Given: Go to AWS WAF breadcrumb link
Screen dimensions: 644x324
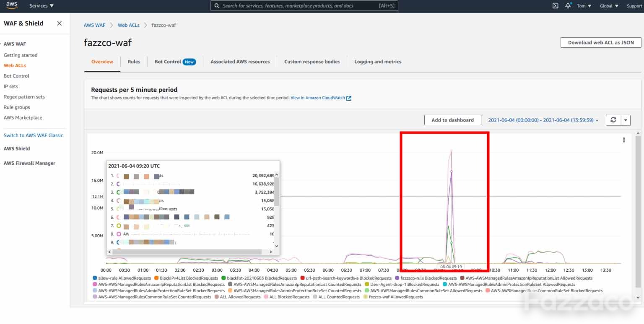Looking at the screenshot, I should pyautogui.click(x=94, y=25).
